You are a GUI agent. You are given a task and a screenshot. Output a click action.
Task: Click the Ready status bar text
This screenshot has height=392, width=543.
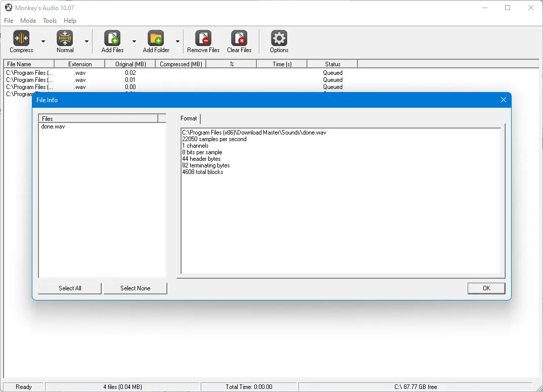tap(24, 387)
